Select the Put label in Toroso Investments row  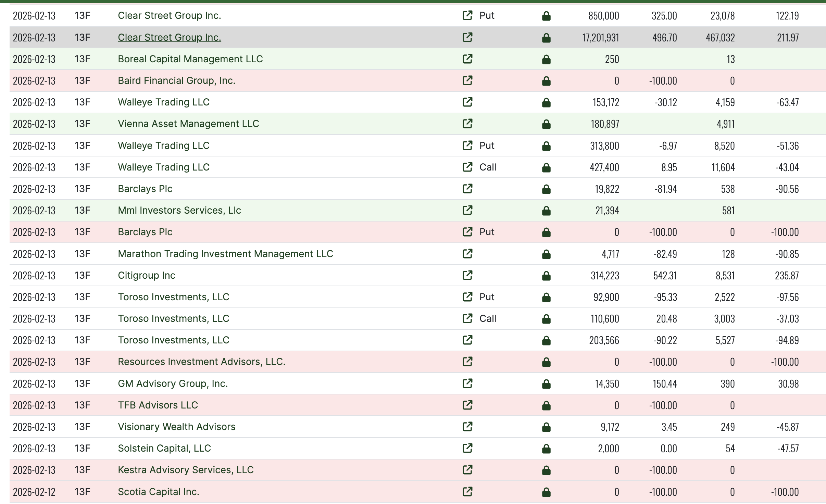[x=487, y=297]
